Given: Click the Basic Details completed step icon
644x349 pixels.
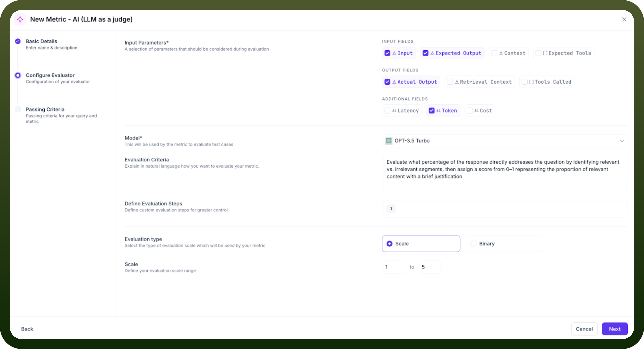Looking at the screenshot, I should [x=18, y=41].
